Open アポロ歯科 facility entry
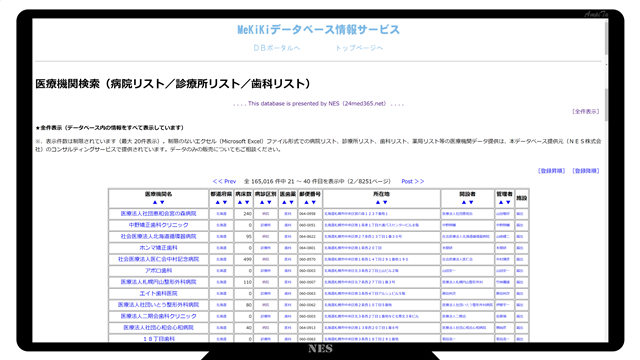 [158, 271]
